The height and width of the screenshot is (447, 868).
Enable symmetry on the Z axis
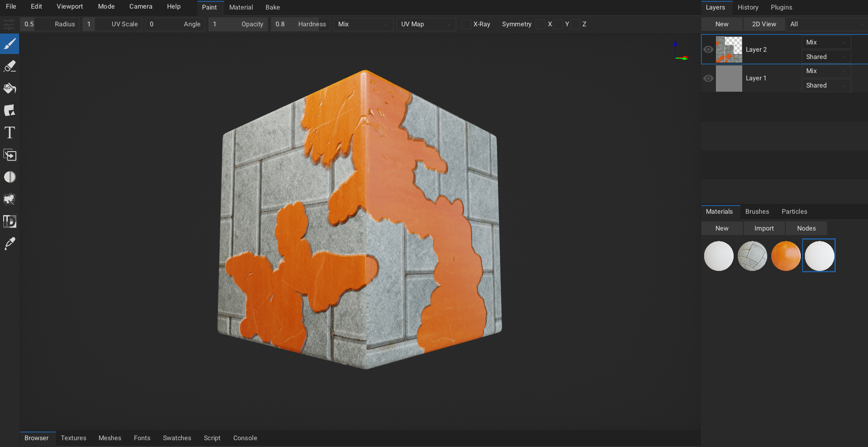(575, 24)
